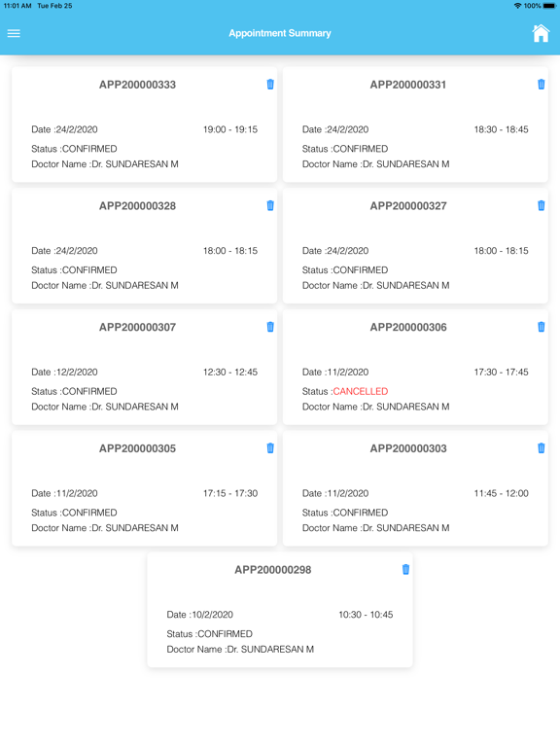The width and height of the screenshot is (560, 747).
Task: Open appointment card APP200000333
Action: tap(144, 124)
